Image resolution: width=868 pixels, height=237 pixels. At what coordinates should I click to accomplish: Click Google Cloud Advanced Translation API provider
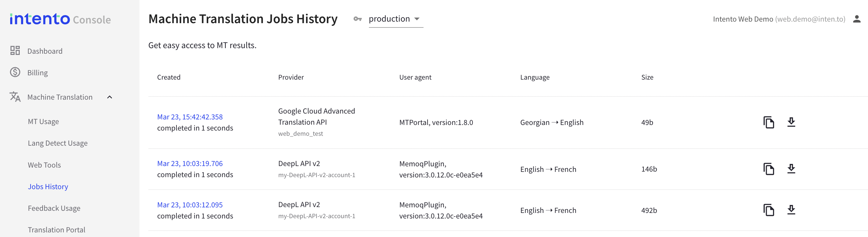[316, 116]
